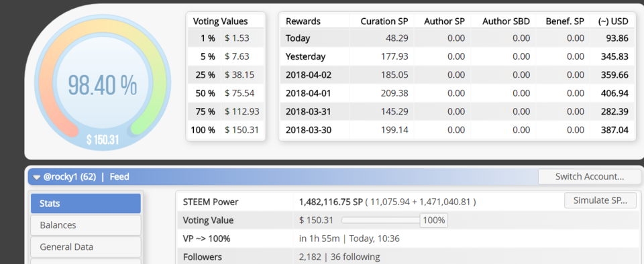This screenshot has width=644, height=264.
Task: Open the Simulate SP dialog
Action: [x=600, y=200]
